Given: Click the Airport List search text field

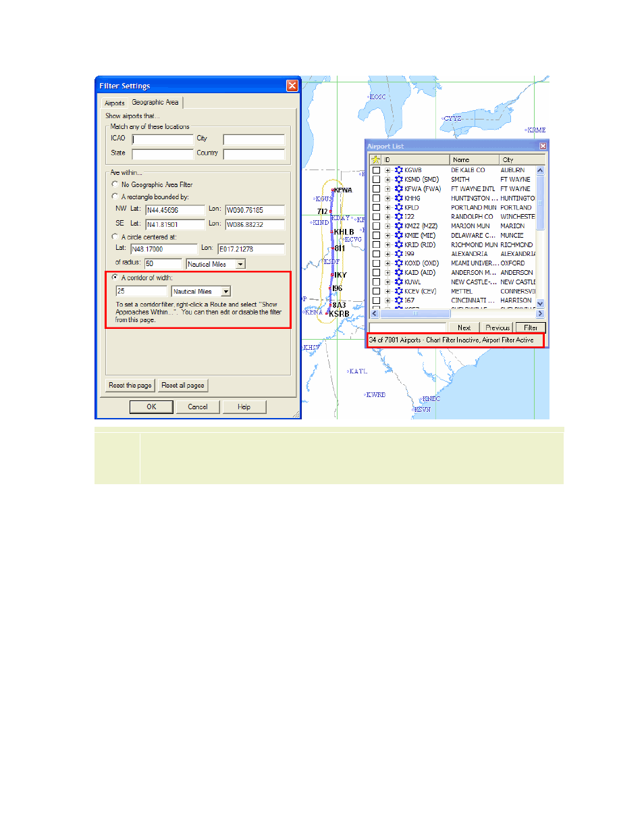Looking at the screenshot, I should [408, 328].
